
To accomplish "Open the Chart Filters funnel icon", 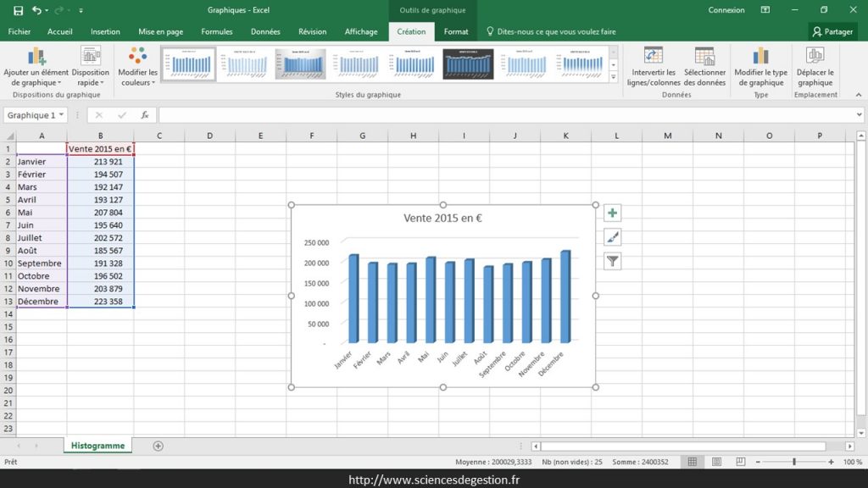I will pyautogui.click(x=612, y=261).
